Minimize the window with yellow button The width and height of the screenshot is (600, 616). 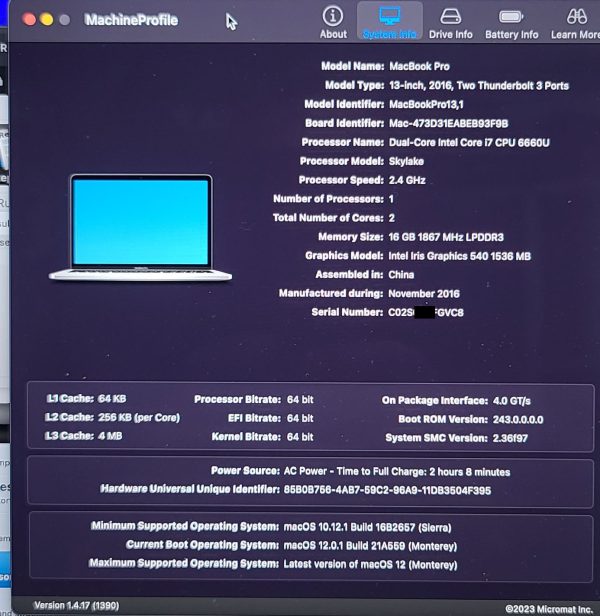[x=46, y=19]
